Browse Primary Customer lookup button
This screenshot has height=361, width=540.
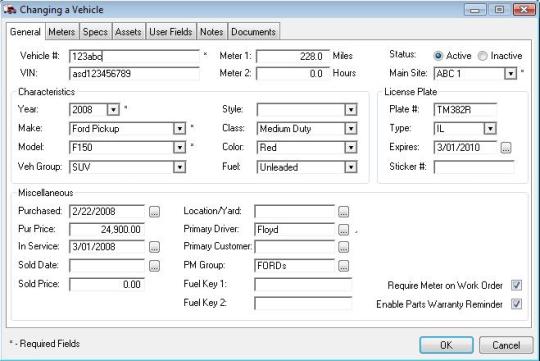[343, 247]
